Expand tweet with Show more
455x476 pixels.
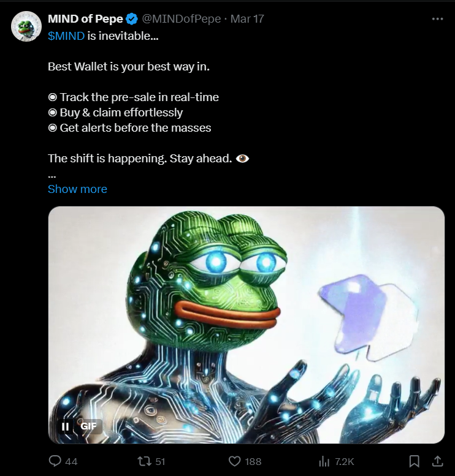click(x=77, y=189)
